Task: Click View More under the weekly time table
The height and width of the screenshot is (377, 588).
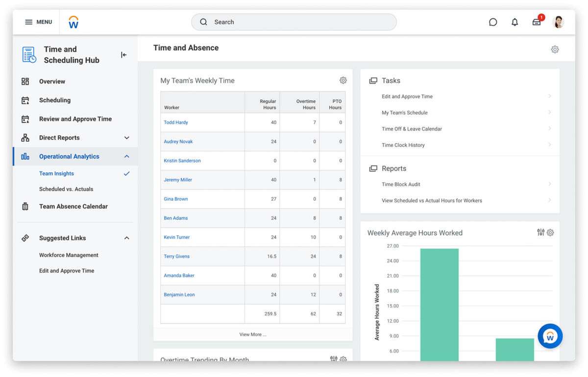Action: click(x=252, y=334)
